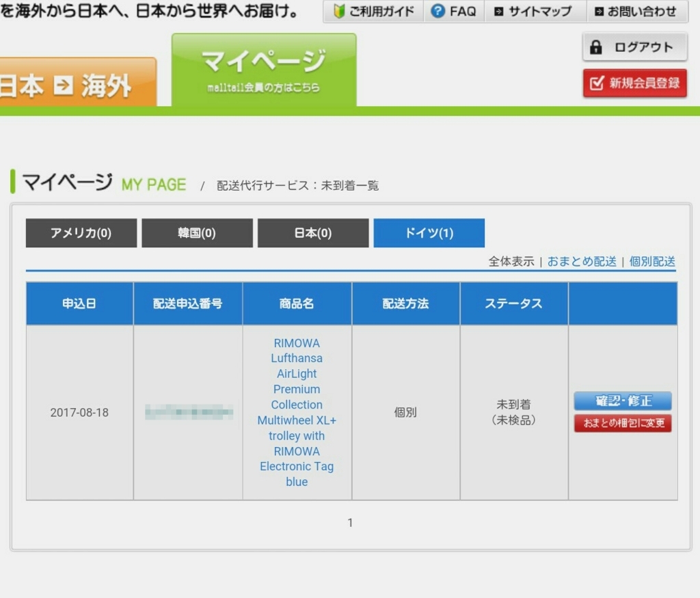Click the date 2017-08-18 cell

pyautogui.click(x=79, y=412)
